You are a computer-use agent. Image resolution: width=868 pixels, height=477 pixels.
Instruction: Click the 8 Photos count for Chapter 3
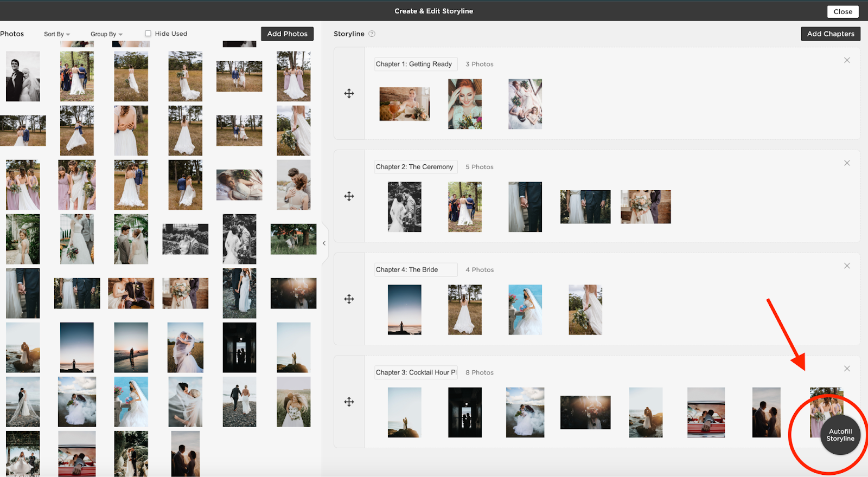(480, 372)
